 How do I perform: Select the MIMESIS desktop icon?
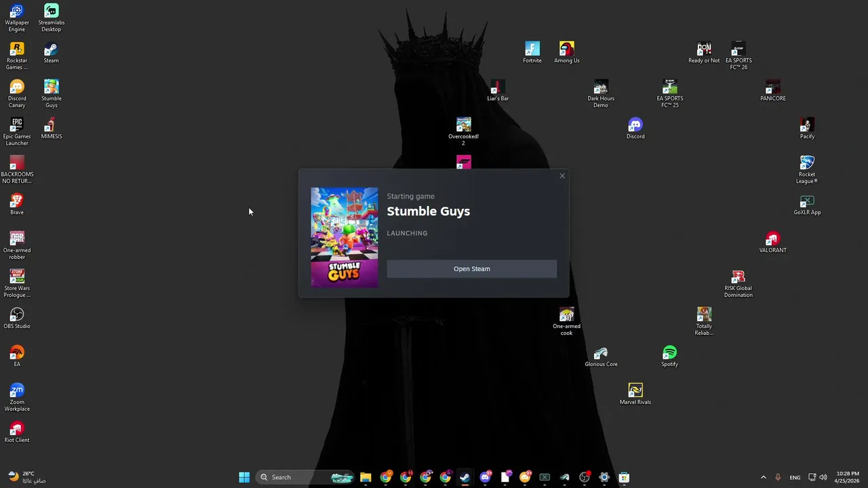[x=52, y=129]
